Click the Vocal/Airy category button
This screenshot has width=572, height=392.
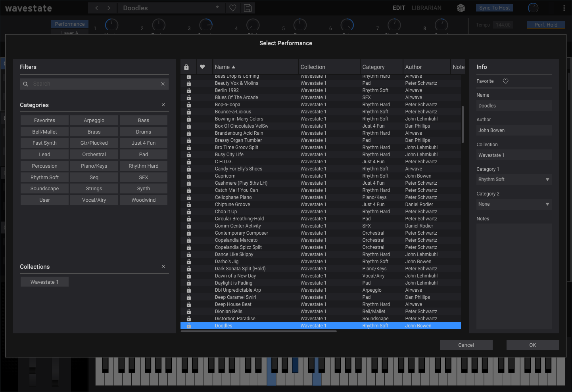coord(94,200)
